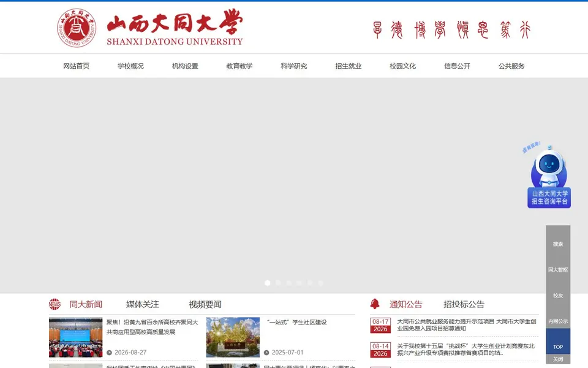Open notice 关于我校第十五届“挑战杯”
588x368 pixels.
[x=466, y=349]
